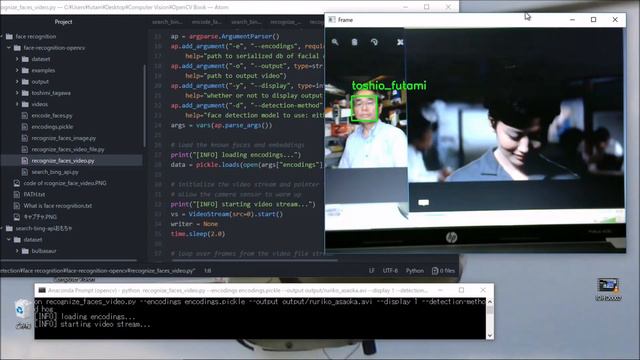This screenshot has width=640, height=360.
Task: Switch to the recognize_... editor tab
Action: click(285, 22)
